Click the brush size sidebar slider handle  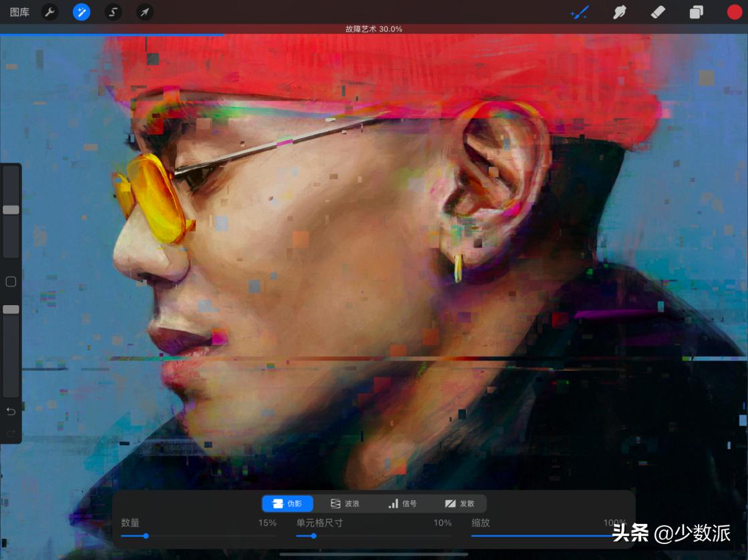point(11,210)
